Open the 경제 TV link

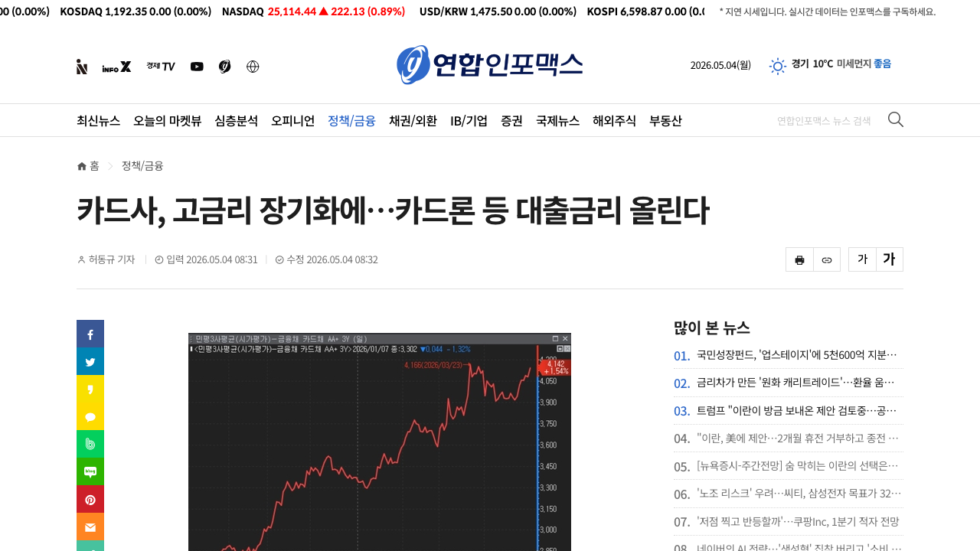tap(161, 67)
